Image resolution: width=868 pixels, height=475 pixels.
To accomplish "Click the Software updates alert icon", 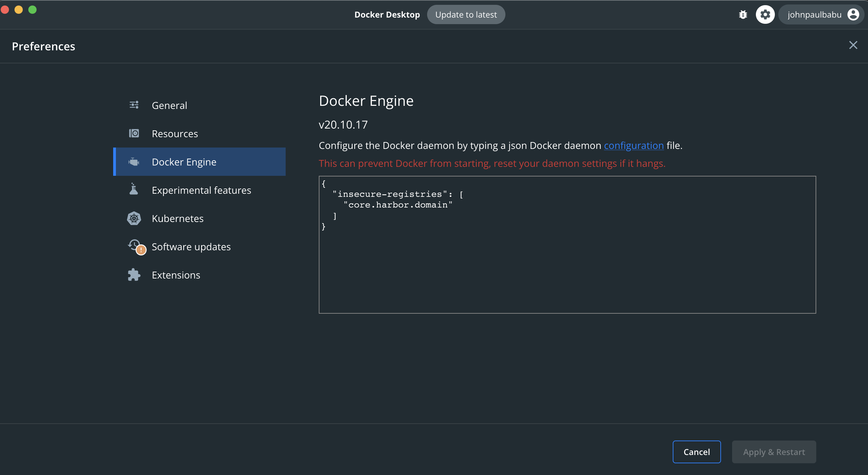I will point(137,247).
